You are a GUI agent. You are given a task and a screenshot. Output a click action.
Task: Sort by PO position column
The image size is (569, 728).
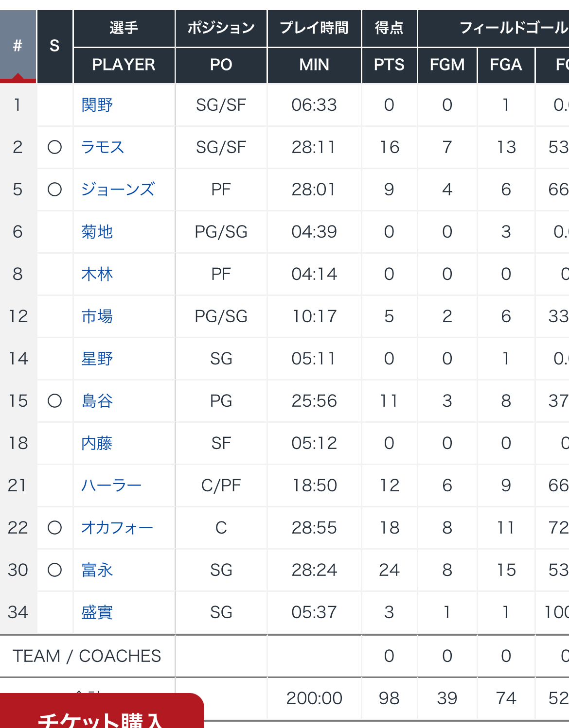(221, 65)
